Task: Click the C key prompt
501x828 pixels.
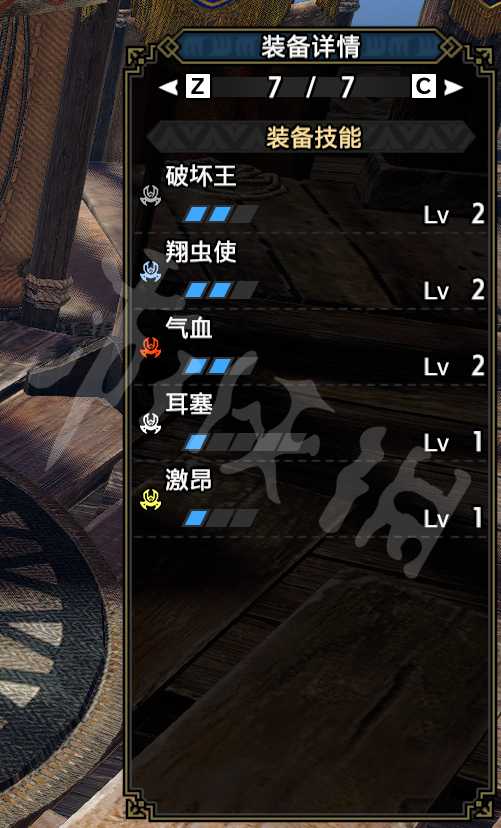Action: (424, 86)
